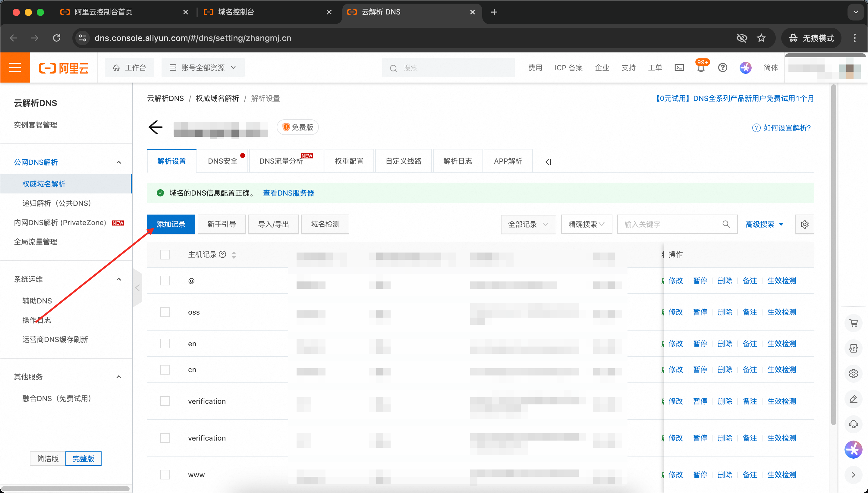This screenshot has width=868, height=493.
Task: Click the search magnifier in the keyword field
Action: click(726, 224)
